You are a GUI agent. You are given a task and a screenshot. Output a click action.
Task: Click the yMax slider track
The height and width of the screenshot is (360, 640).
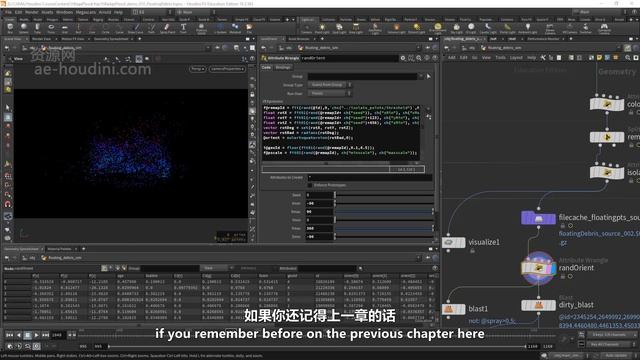384,229
